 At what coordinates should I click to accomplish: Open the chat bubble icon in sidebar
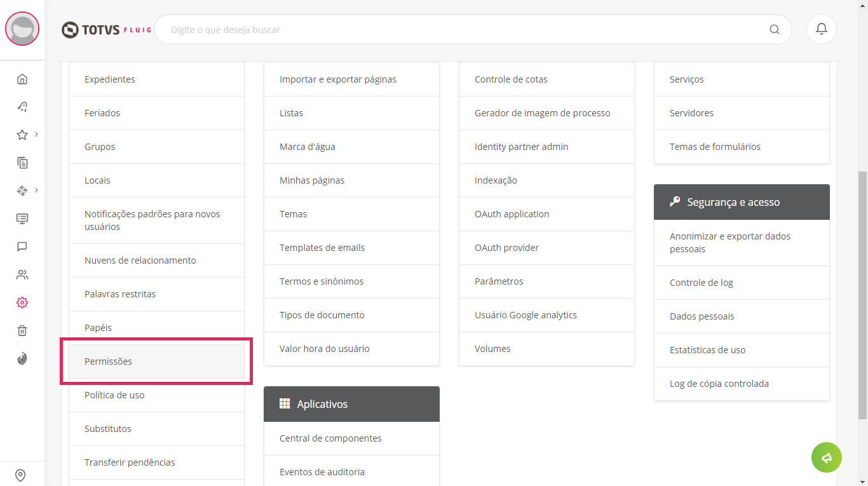point(22,246)
